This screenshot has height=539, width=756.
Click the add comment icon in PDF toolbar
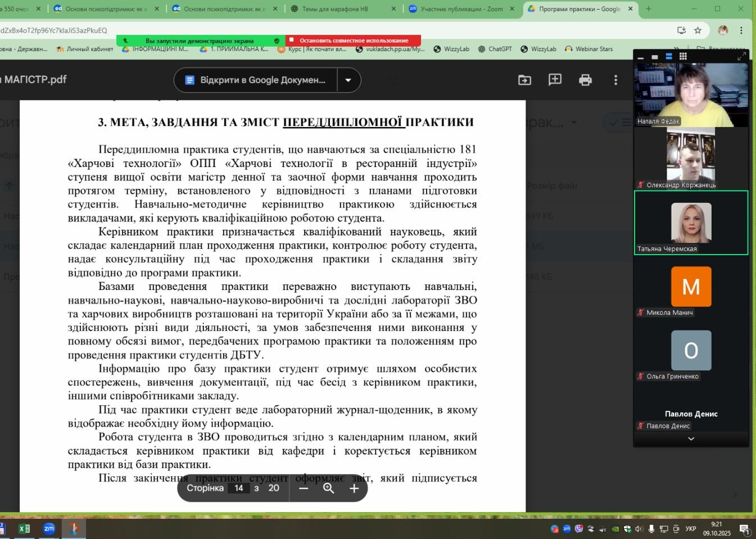(x=555, y=80)
